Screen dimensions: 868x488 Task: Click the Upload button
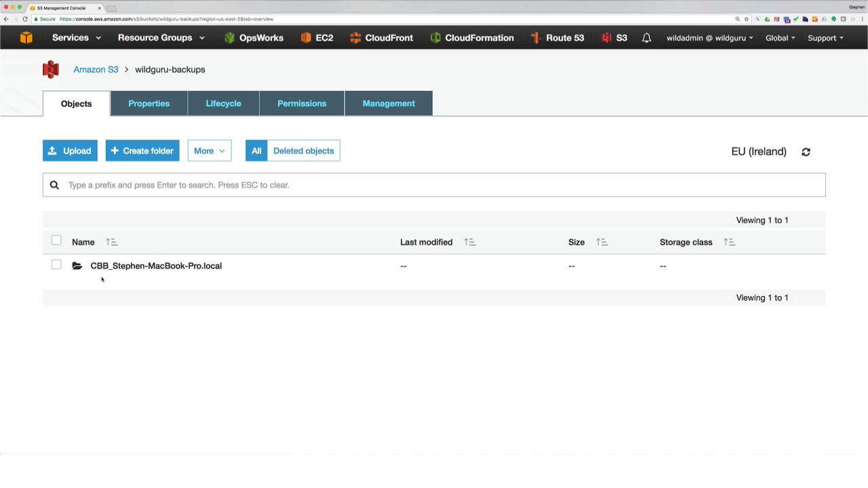pos(70,150)
